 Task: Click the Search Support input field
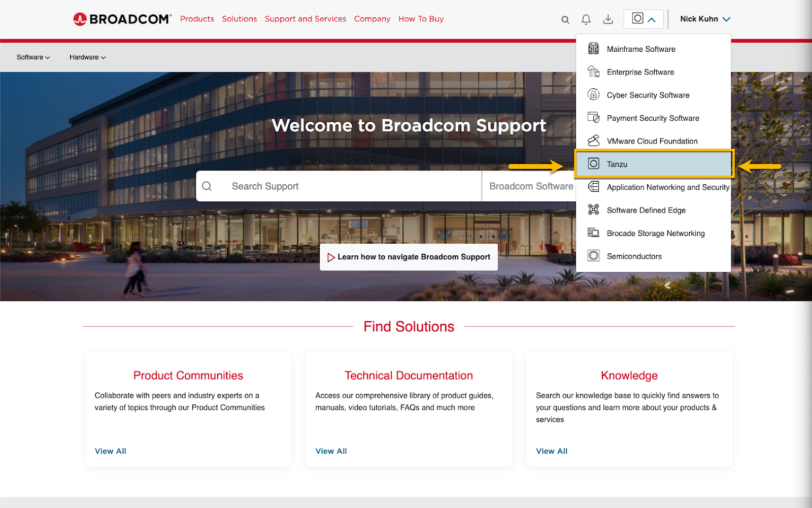[339, 186]
